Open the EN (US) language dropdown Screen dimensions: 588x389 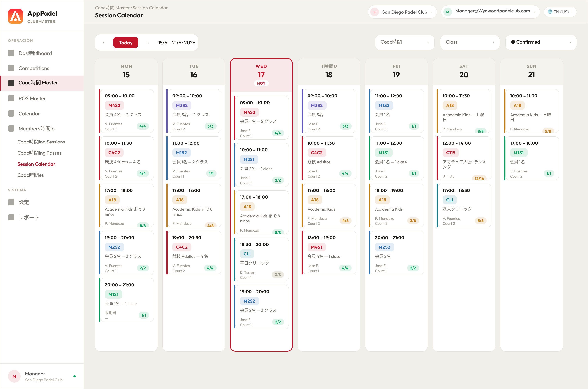coord(560,12)
